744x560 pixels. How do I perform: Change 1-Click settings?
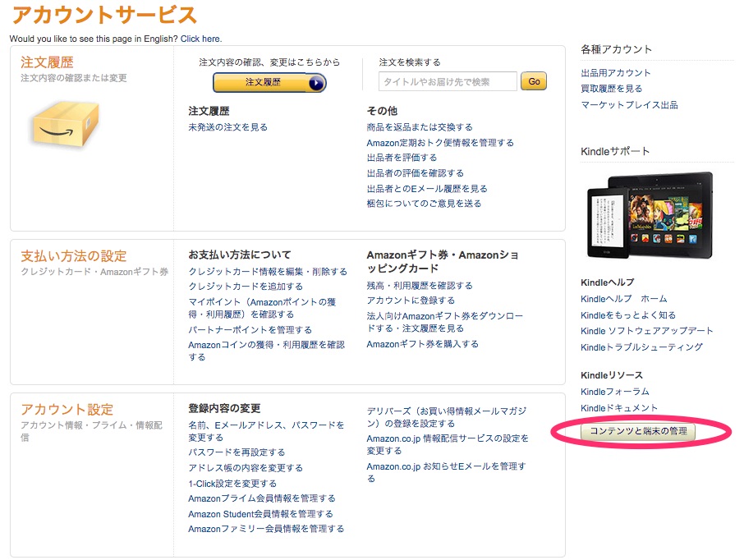pos(232,482)
